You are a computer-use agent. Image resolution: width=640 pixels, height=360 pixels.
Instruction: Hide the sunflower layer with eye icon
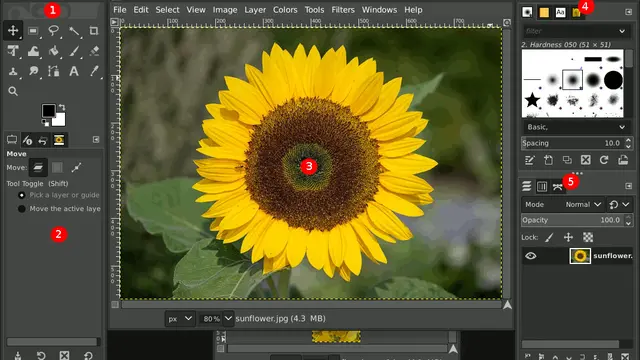[531, 256]
